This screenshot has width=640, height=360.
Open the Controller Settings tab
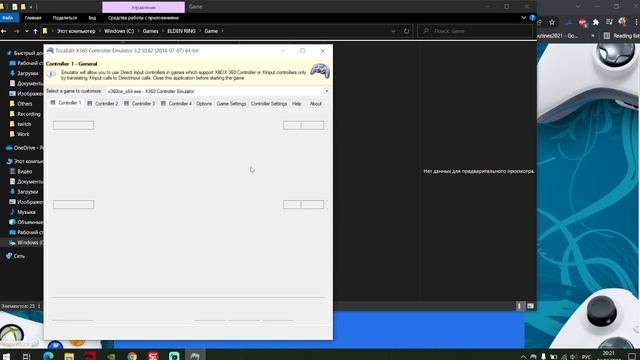[x=269, y=104]
